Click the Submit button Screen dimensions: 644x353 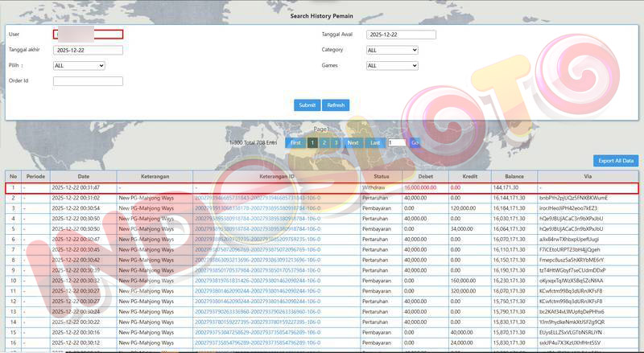tap(307, 105)
